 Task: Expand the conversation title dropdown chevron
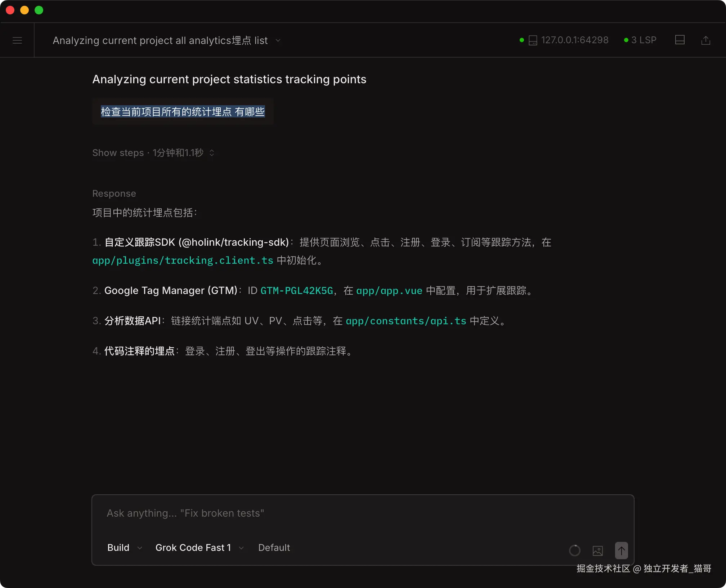[277, 41]
